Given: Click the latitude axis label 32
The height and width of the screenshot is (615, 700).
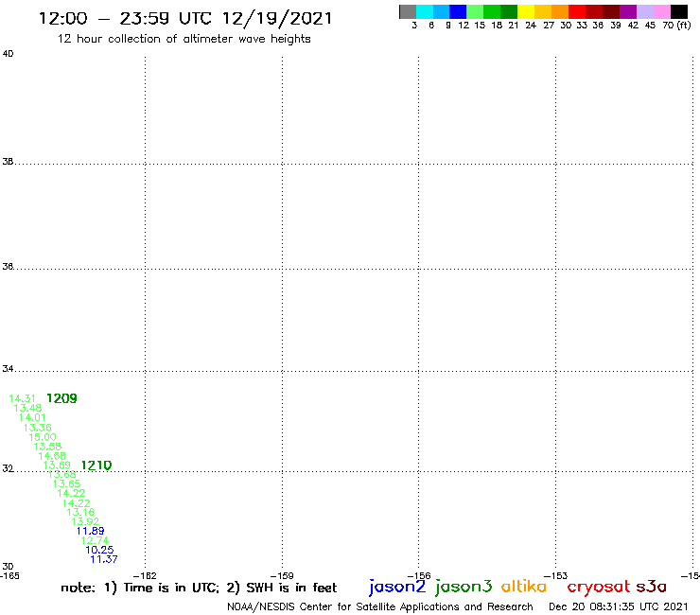Looking at the screenshot, I should coord(8,468).
